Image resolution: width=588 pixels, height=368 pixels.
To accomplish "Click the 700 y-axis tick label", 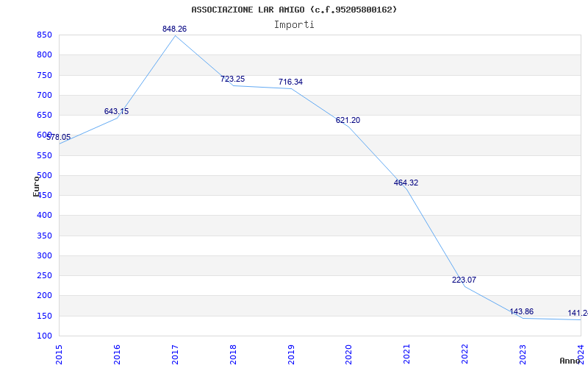I will (x=44, y=95).
